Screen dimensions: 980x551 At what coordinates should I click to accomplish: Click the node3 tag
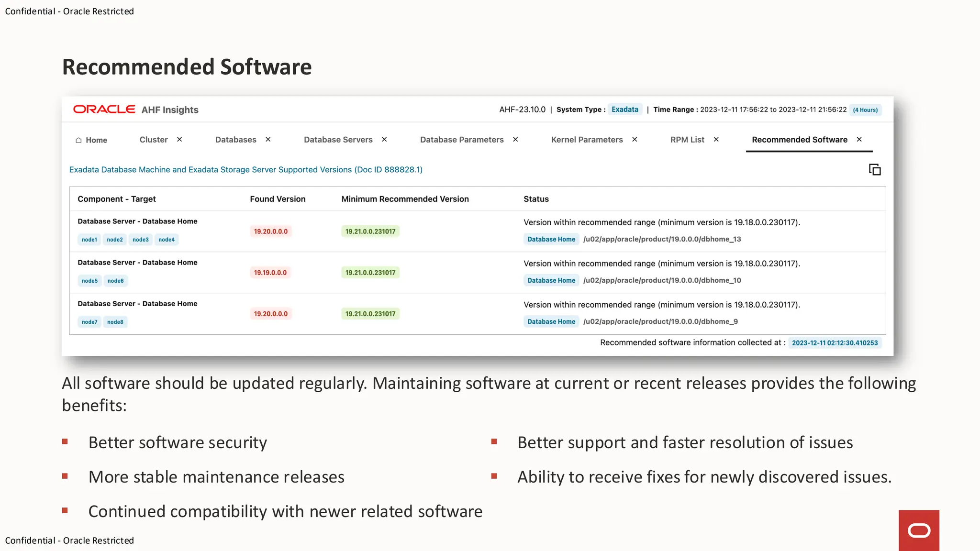141,240
